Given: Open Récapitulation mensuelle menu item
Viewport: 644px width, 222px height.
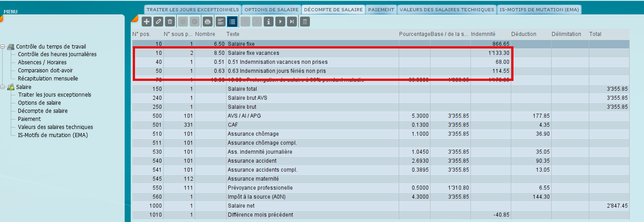Looking at the screenshot, I should click(48, 79).
